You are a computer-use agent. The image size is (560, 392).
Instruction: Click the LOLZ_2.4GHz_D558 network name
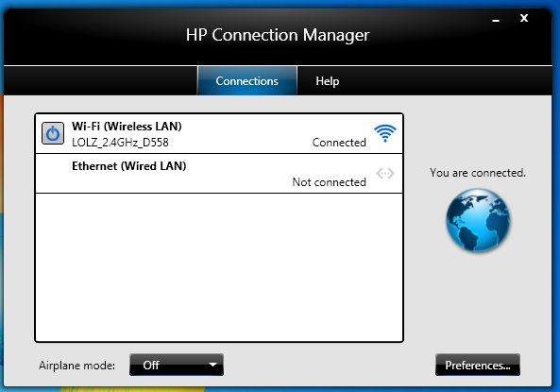coord(120,143)
